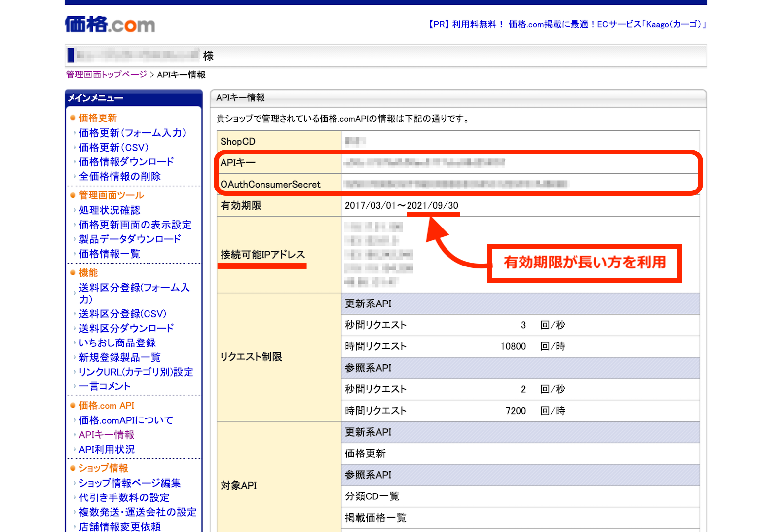Image resolution: width=782 pixels, height=532 pixels.
Task: Open 送料区分登録(CSV) link
Action: tap(123, 314)
